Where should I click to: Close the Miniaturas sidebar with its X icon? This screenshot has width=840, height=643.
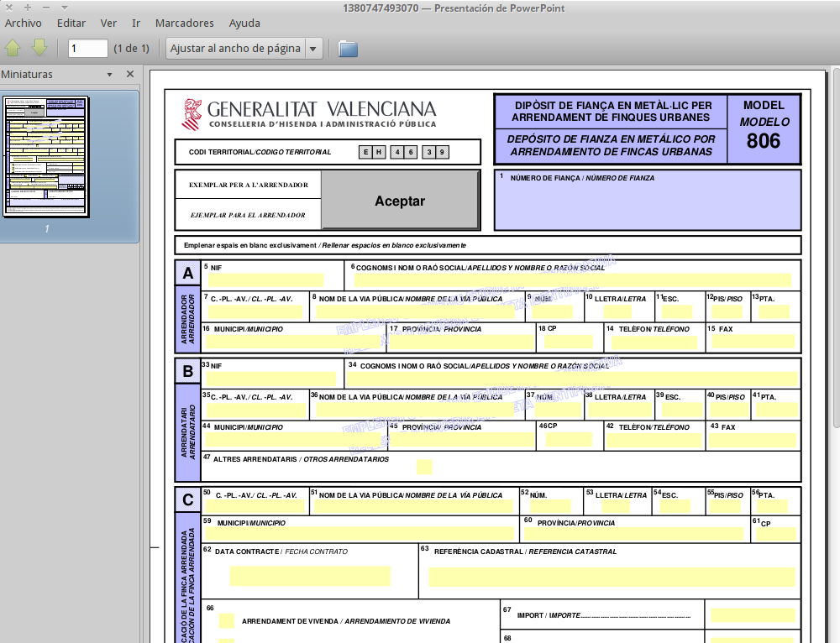pos(129,74)
